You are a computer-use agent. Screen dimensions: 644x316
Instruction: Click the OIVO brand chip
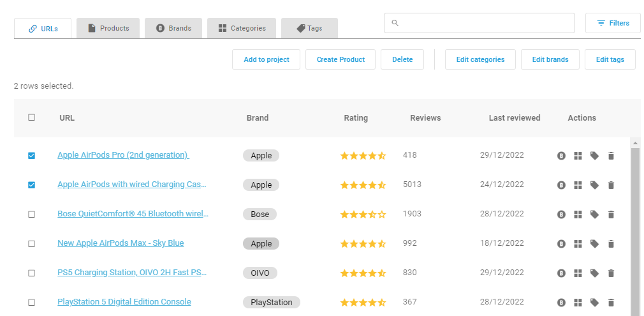260,273
